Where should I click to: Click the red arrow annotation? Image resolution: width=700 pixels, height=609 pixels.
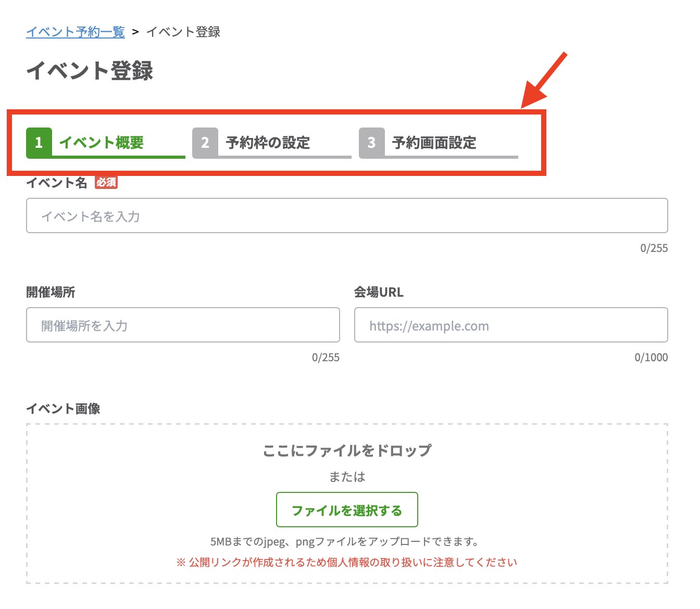point(544,81)
